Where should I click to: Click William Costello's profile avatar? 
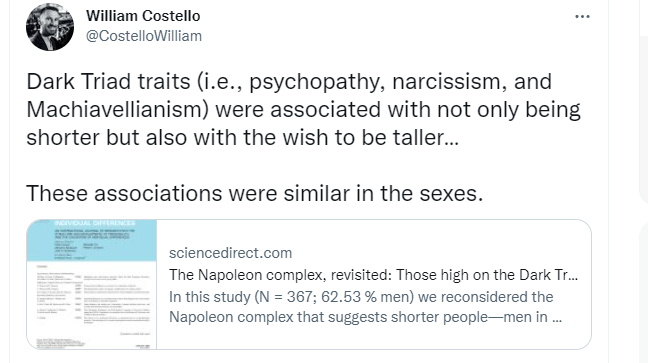click(50, 27)
